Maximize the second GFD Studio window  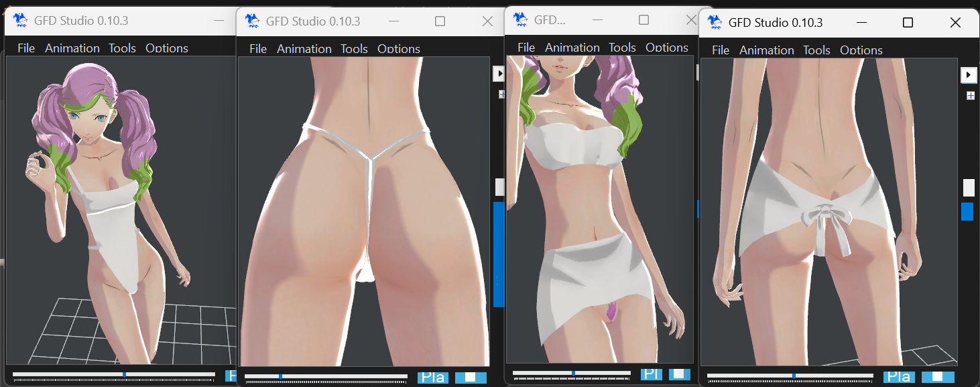click(x=440, y=21)
